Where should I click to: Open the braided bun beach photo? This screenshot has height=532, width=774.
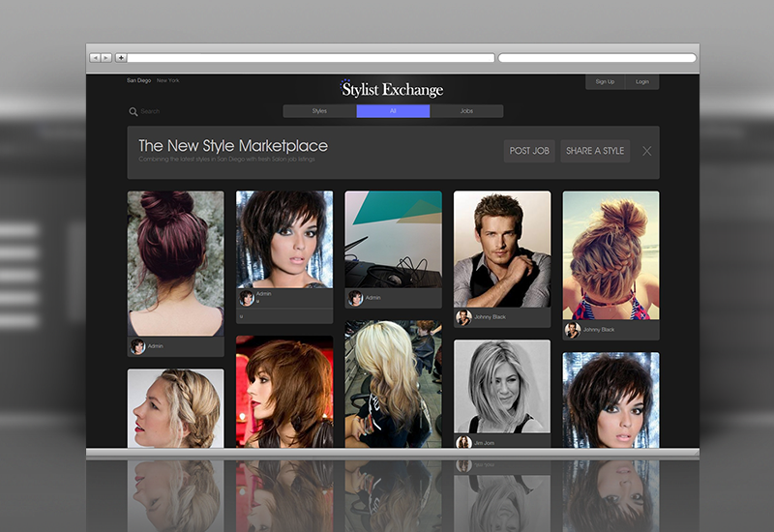[x=611, y=255]
